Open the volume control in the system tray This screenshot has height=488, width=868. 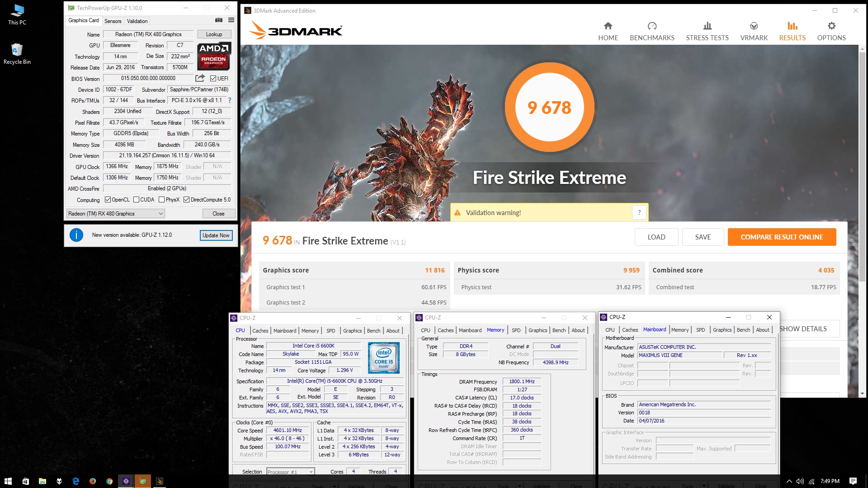tap(800, 481)
